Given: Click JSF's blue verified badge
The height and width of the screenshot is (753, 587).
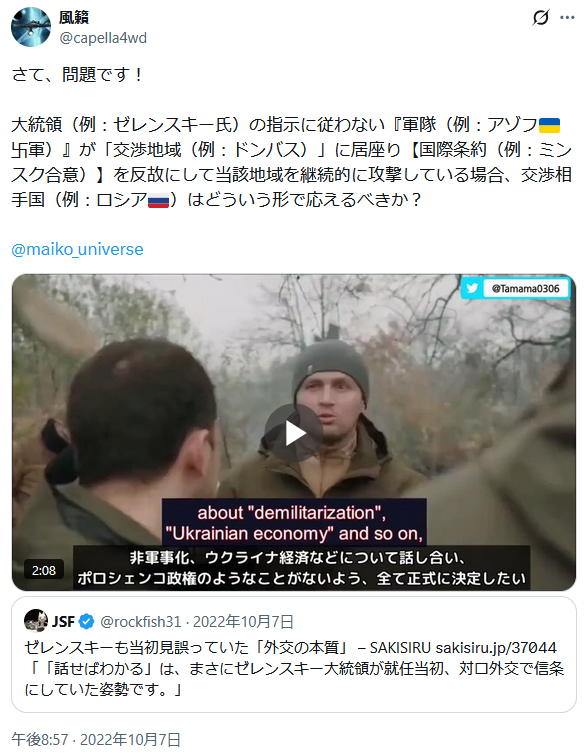Looking at the screenshot, I should click(86, 621).
